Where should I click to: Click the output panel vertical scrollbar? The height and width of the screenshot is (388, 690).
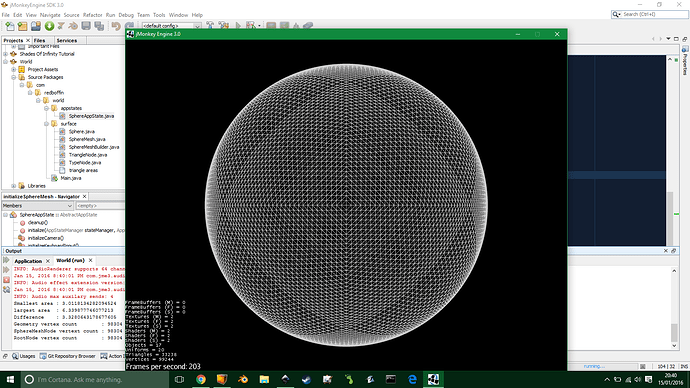click(x=674, y=308)
